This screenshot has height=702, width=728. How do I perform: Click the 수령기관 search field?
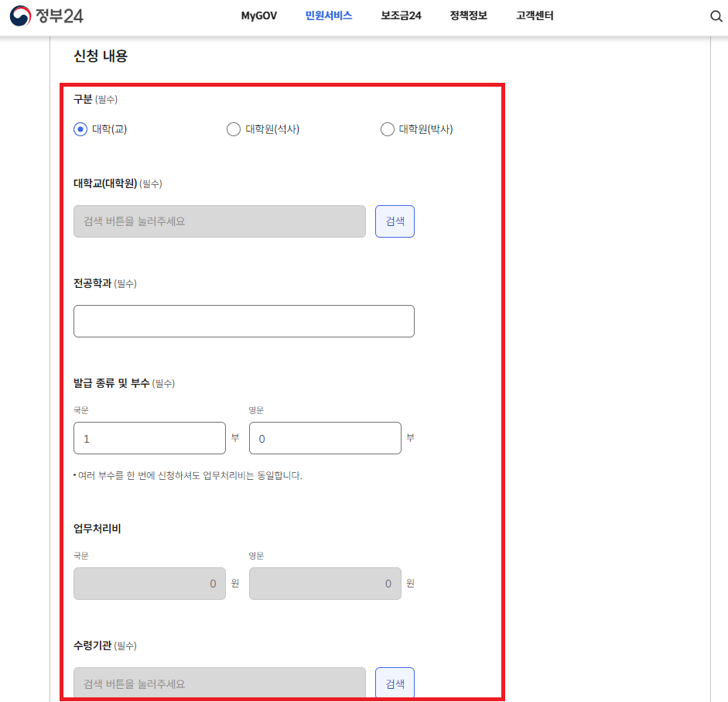point(220,683)
